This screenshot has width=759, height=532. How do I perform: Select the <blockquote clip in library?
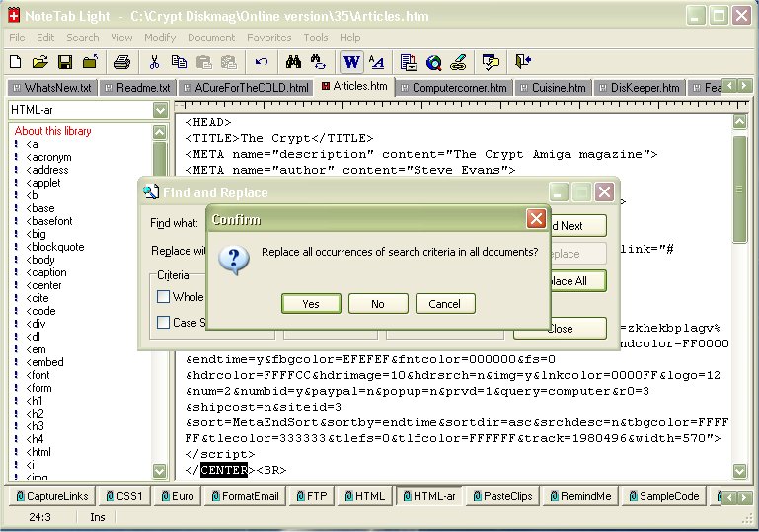coord(55,247)
